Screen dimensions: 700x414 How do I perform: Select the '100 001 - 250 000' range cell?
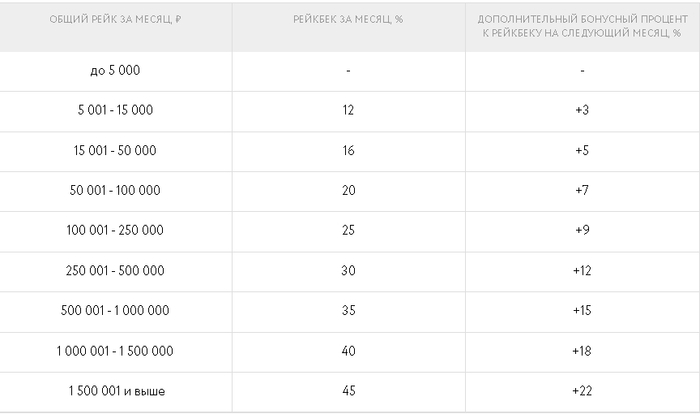pos(115,230)
